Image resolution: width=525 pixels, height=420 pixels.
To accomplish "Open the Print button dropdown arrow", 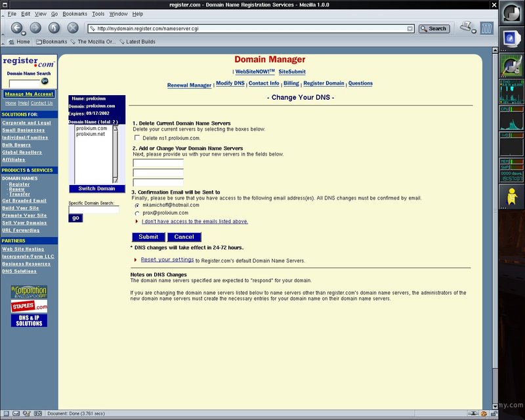I will (473, 31).
